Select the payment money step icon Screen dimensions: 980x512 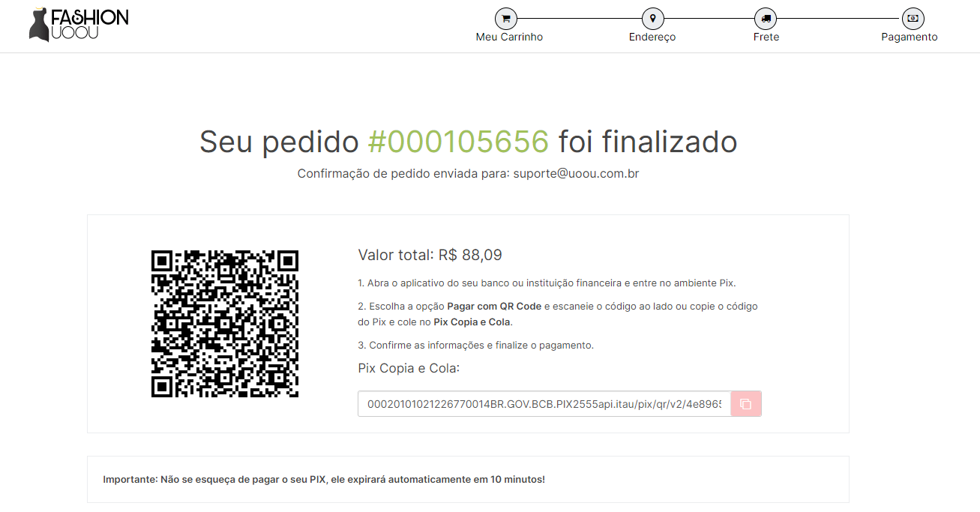[x=913, y=19]
